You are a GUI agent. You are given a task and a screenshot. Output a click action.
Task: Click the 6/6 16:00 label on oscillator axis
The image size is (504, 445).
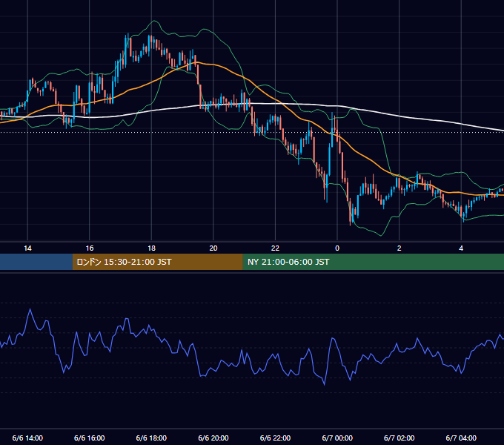(x=90, y=438)
